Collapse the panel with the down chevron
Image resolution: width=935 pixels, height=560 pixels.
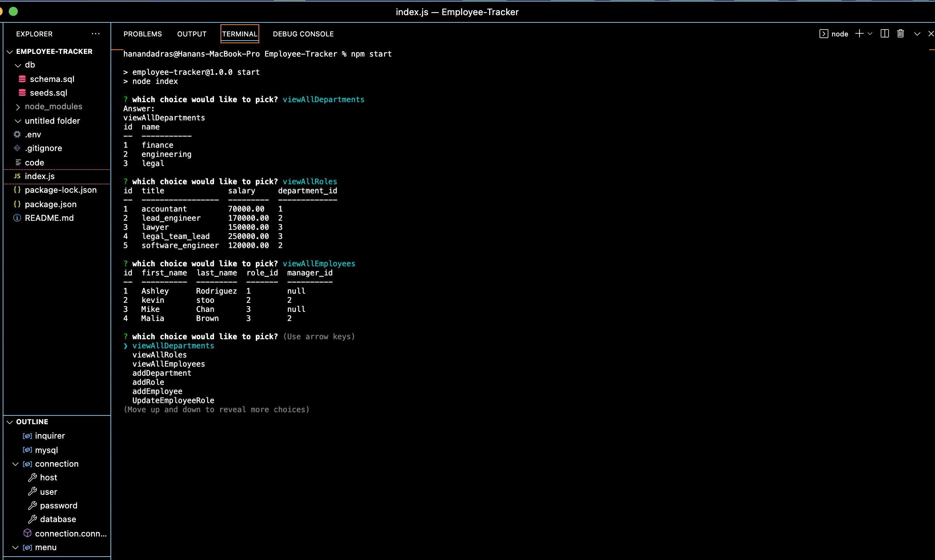(917, 34)
